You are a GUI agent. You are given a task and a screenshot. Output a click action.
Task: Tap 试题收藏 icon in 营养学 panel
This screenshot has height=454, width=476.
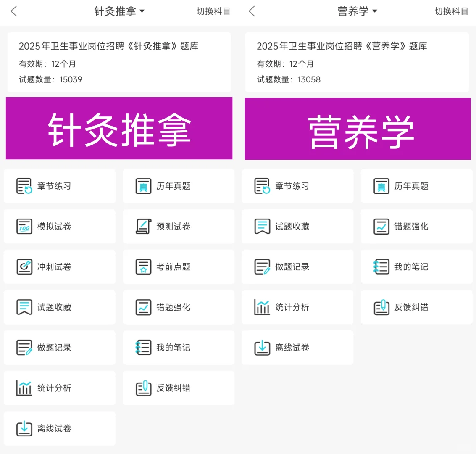[x=262, y=226]
